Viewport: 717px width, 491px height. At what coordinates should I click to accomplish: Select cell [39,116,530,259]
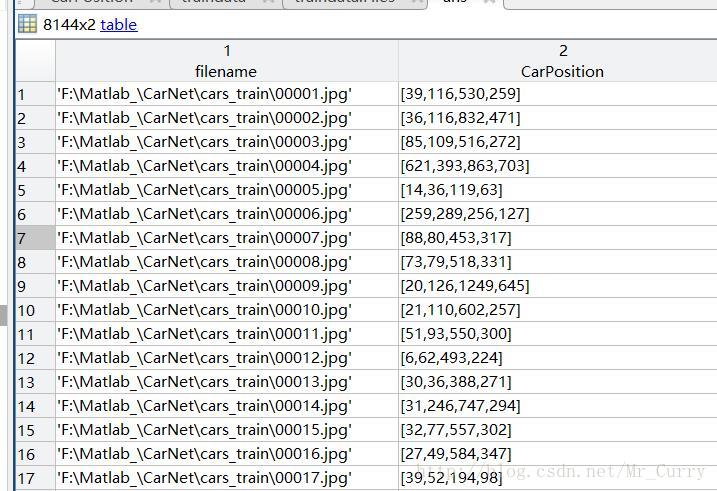[558, 94]
